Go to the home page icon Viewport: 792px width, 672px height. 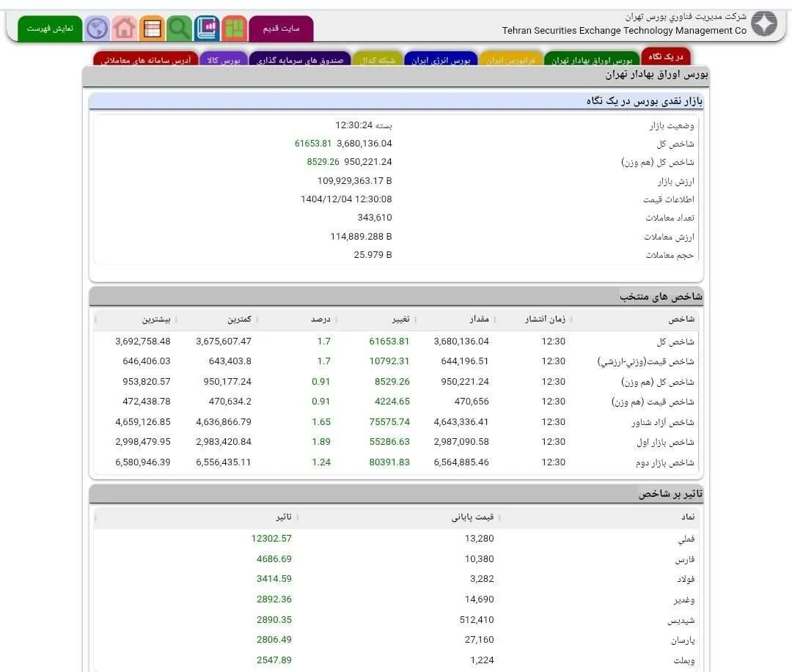point(124,28)
